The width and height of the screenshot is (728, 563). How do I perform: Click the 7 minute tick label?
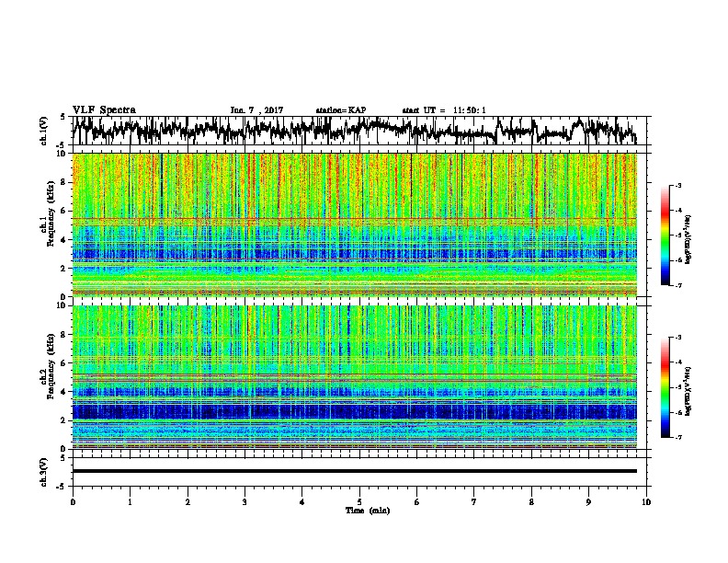(474, 501)
